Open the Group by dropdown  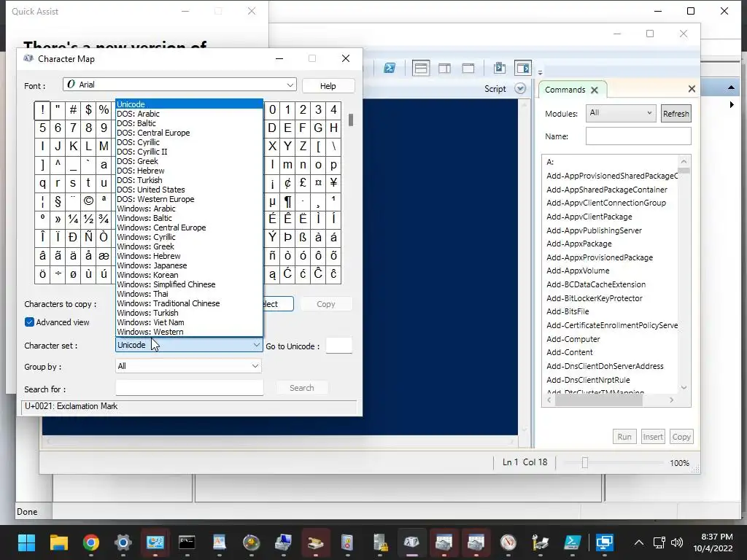point(188,366)
